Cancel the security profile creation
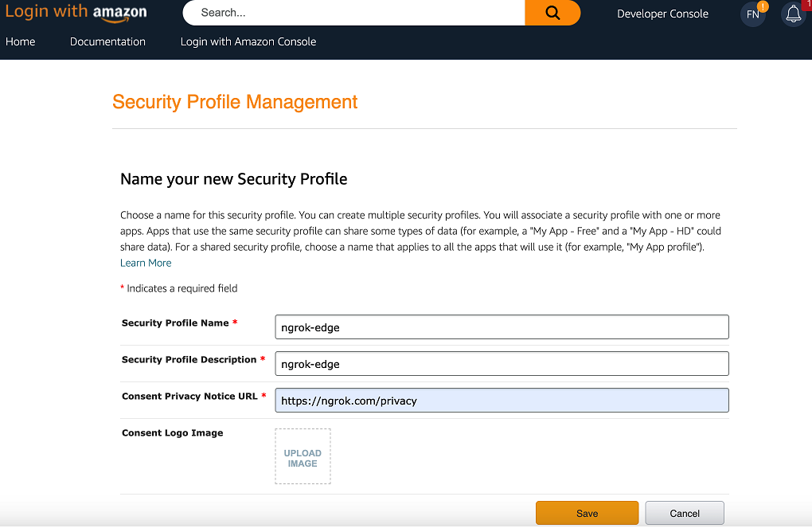This screenshot has width=812, height=528. pos(685,513)
